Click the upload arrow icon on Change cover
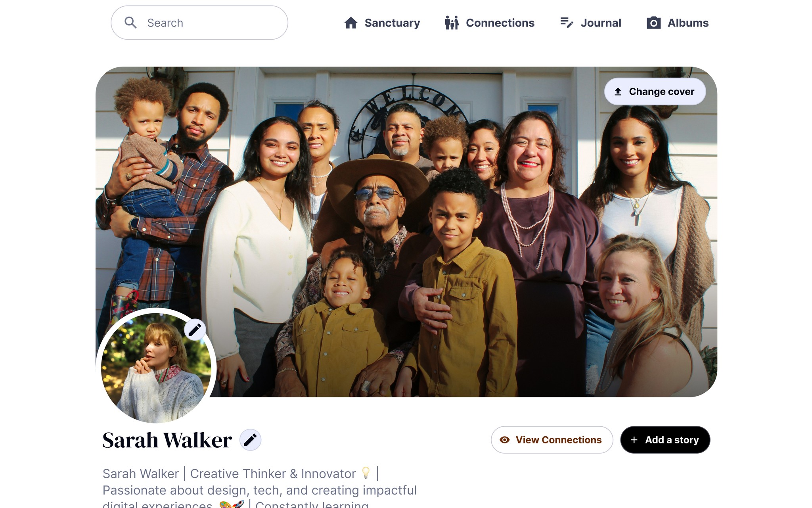 [x=618, y=92]
